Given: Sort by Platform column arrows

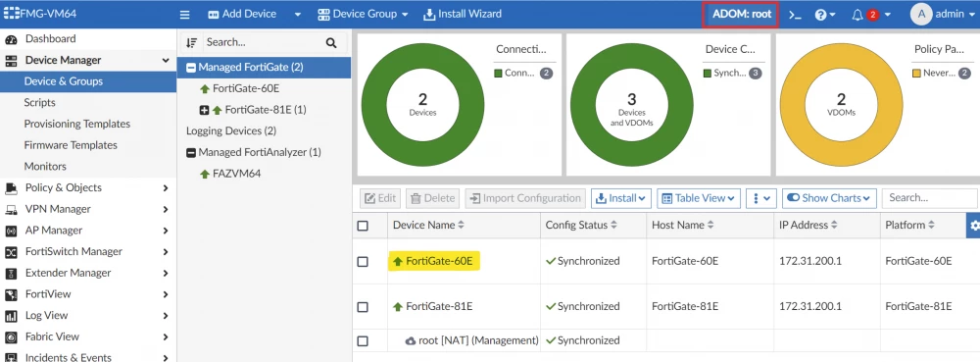Looking at the screenshot, I should click(931, 225).
